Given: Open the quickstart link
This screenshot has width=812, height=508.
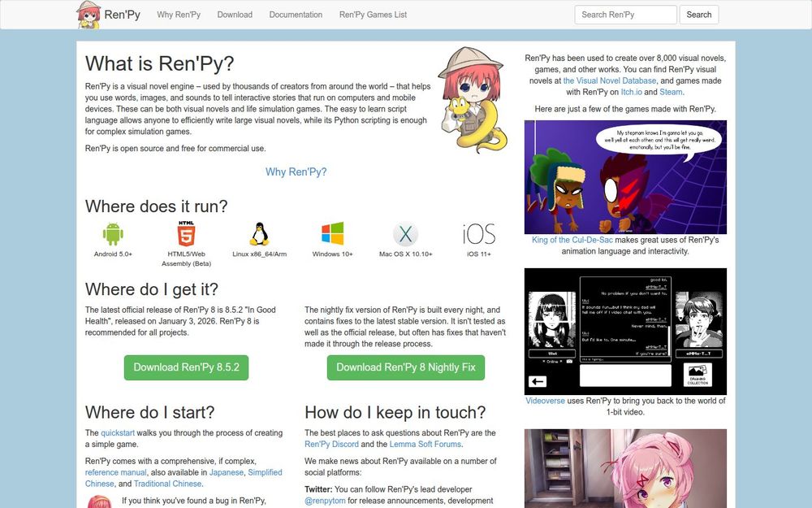Looking at the screenshot, I should [x=118, y=433].
